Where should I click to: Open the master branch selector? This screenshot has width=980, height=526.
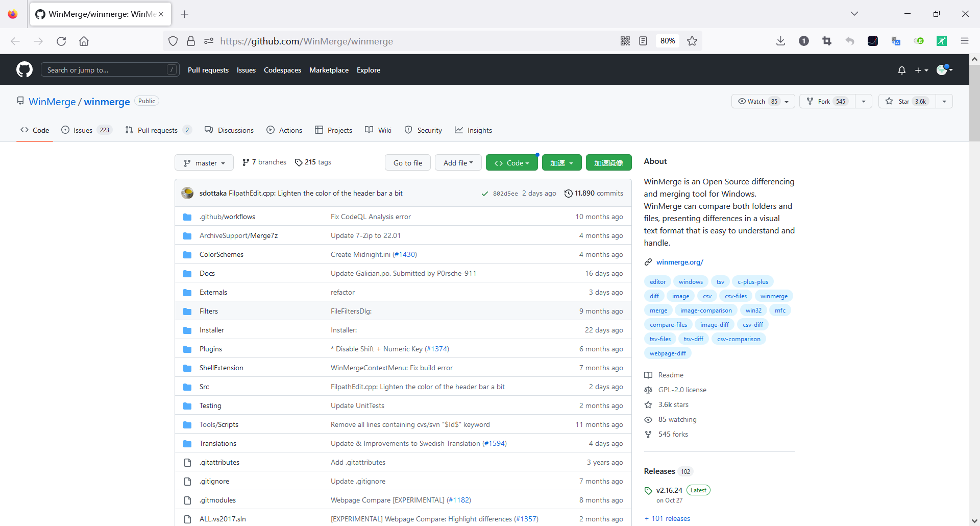pyautogui.click(x=204, y=163)
